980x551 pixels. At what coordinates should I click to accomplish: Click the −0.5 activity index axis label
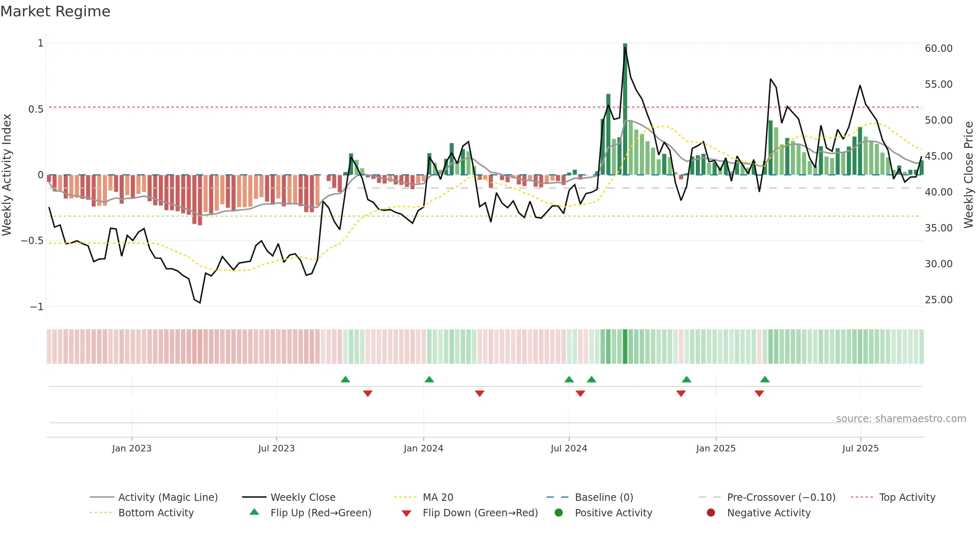32,240
